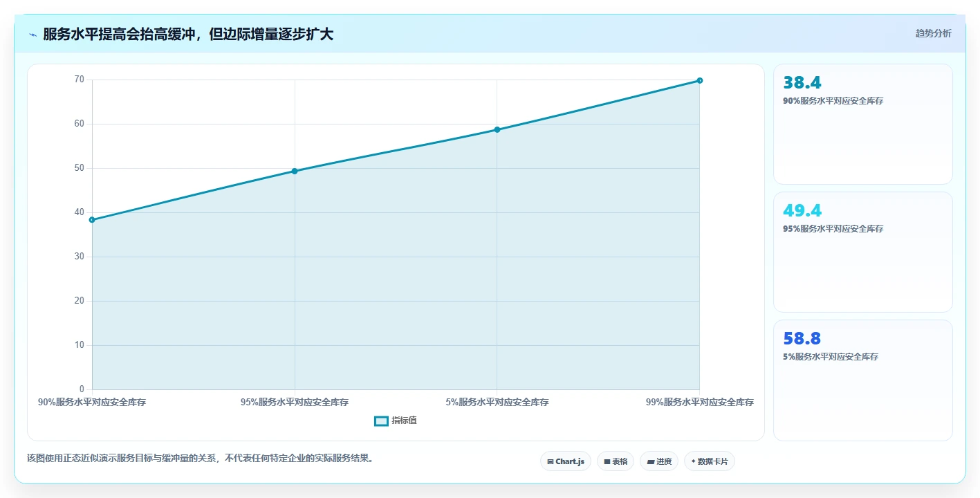980x498 pixels.
Task: Click the 指标值 legend text
Action: point(404,421)
